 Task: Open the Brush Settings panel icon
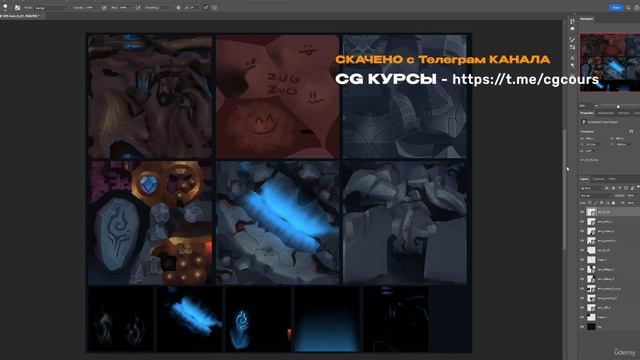572,40
